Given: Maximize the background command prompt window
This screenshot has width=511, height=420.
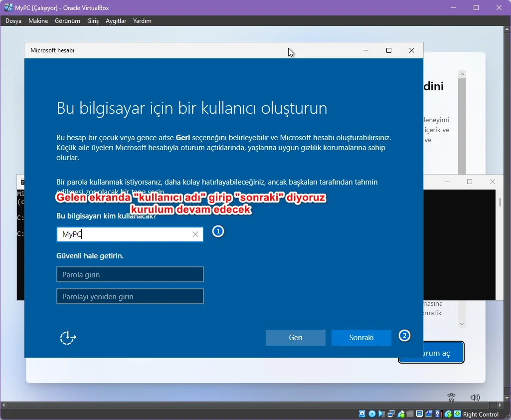Looking at the screenshot, I should [x=470, y=182].
